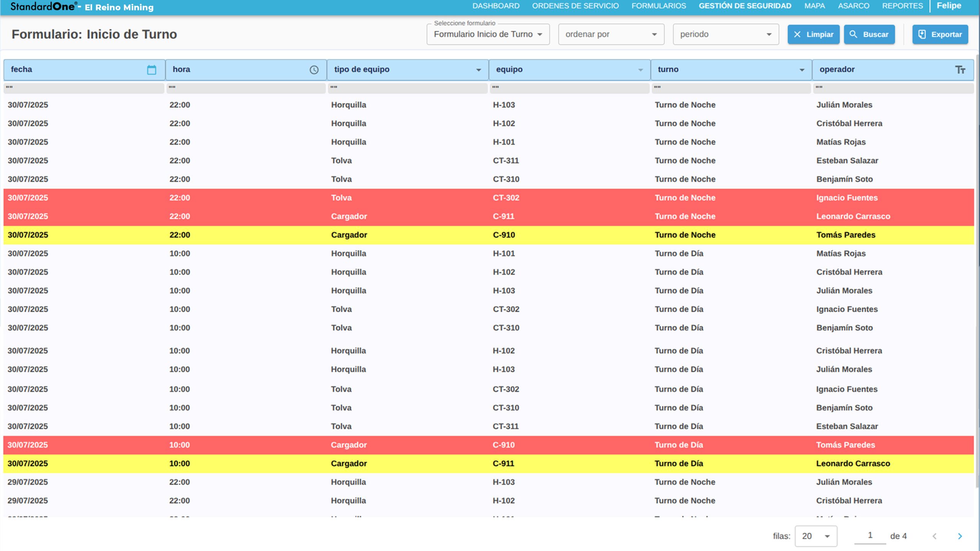The height and width of the screenshot is (551, 980).
Task: Click the Buscar search button
Action: tap(869, 34)
